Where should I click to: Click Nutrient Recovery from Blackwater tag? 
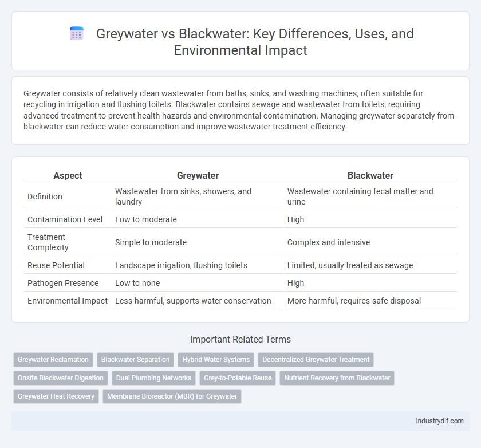tap(337, 378)
